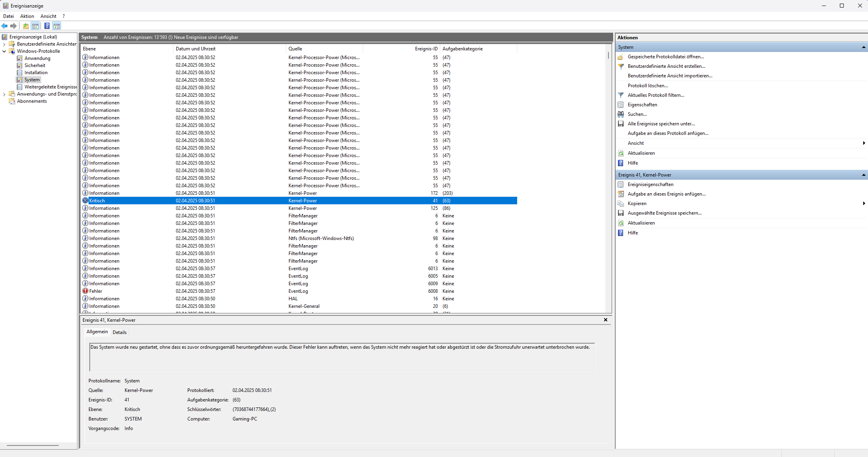Toggle the console tree show/hide toolbar button
Viewport: 868px width, 457px height.
point(35,26)
